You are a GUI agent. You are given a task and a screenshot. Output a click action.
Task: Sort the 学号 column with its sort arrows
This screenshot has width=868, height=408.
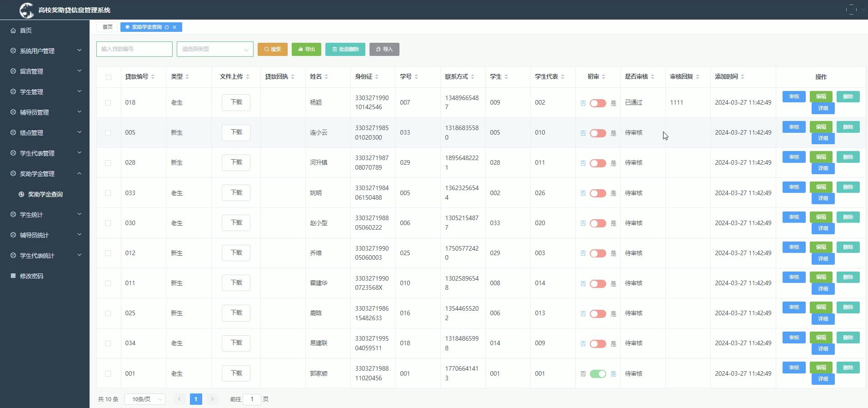coord(416,77)
